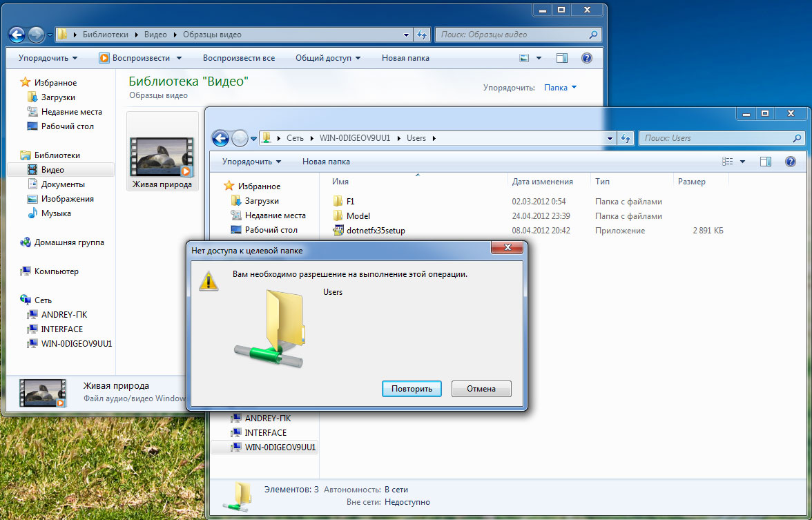Click the view mode icon in the Users window
The height and width of the screenshot is (520, 812).
[x=727, y=162]
